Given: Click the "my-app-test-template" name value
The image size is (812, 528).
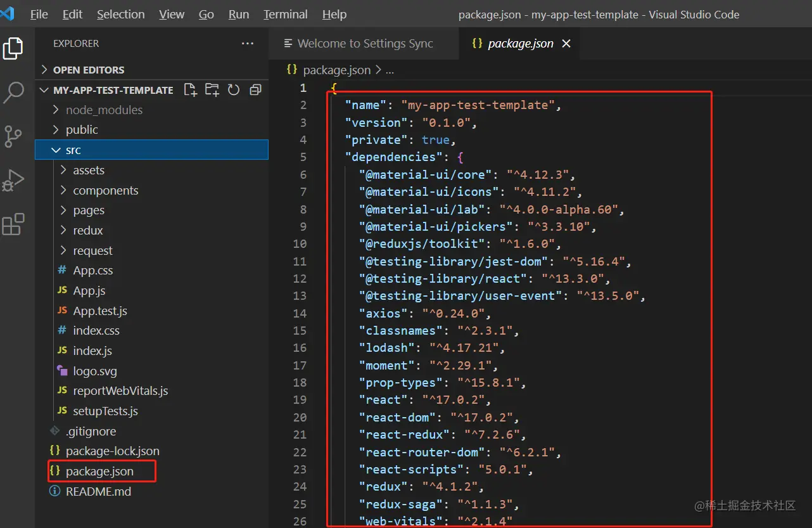Looking at the screenshot, I should pos(478,105).
